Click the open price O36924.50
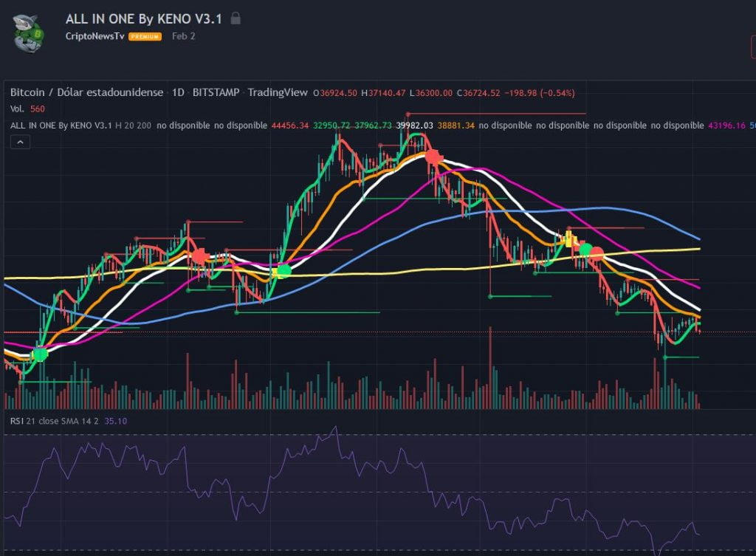This screenshot has height=556, width=756. click(x=335, y=93)
